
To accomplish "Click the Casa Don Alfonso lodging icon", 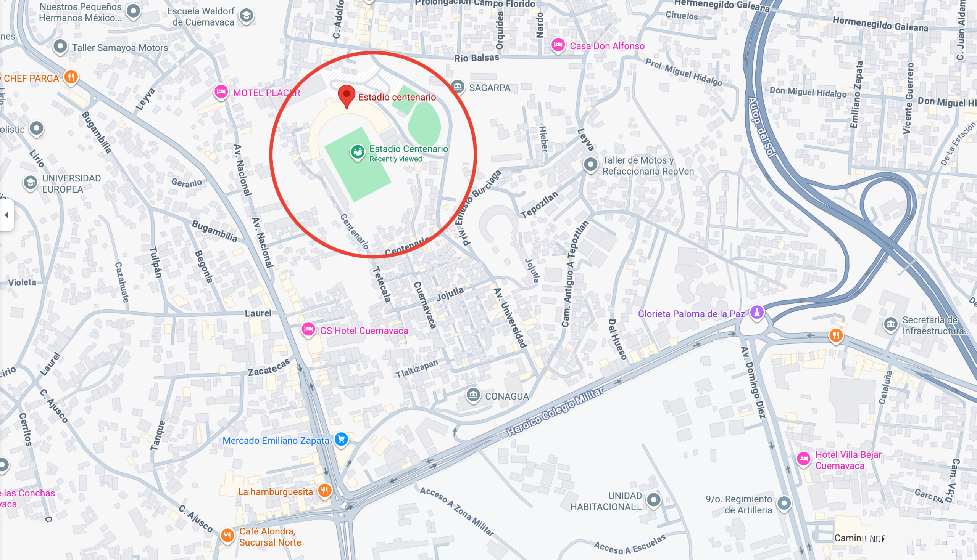I will click(558, 46).
